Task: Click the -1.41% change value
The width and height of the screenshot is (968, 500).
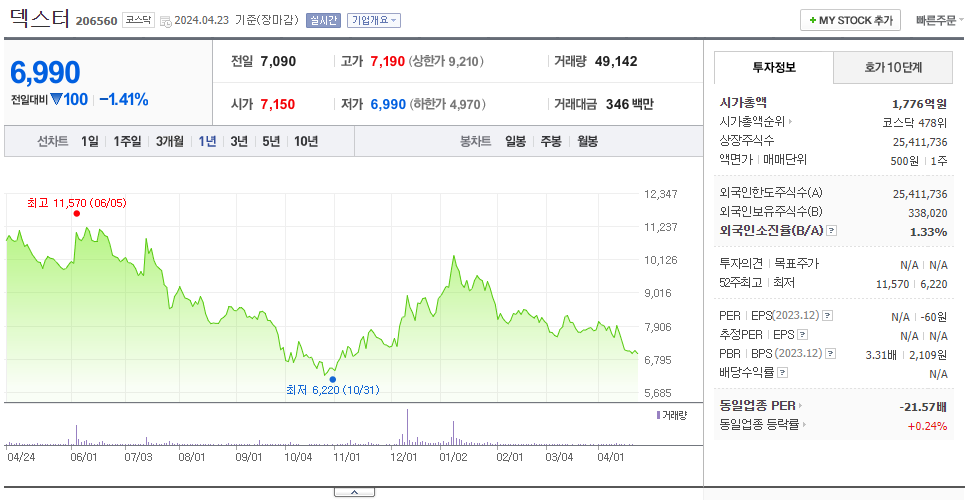Action: click(123, 99)
